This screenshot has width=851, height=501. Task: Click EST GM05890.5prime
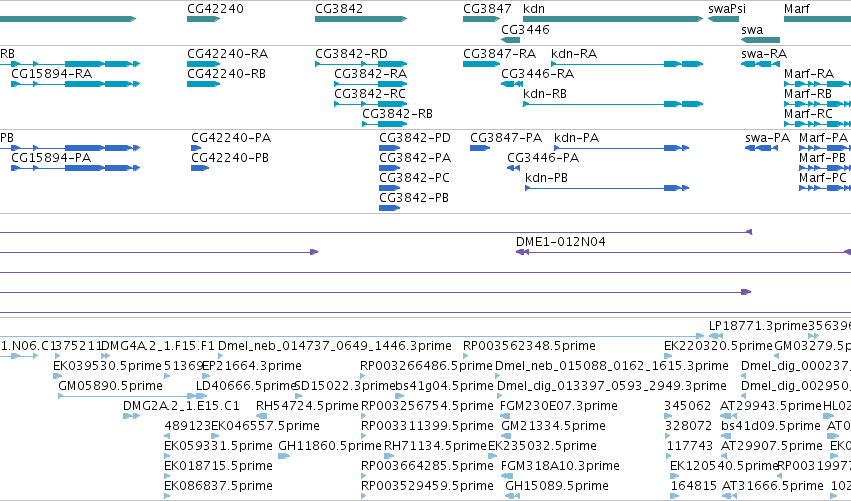pyautogui.click(x=111, y=386)
